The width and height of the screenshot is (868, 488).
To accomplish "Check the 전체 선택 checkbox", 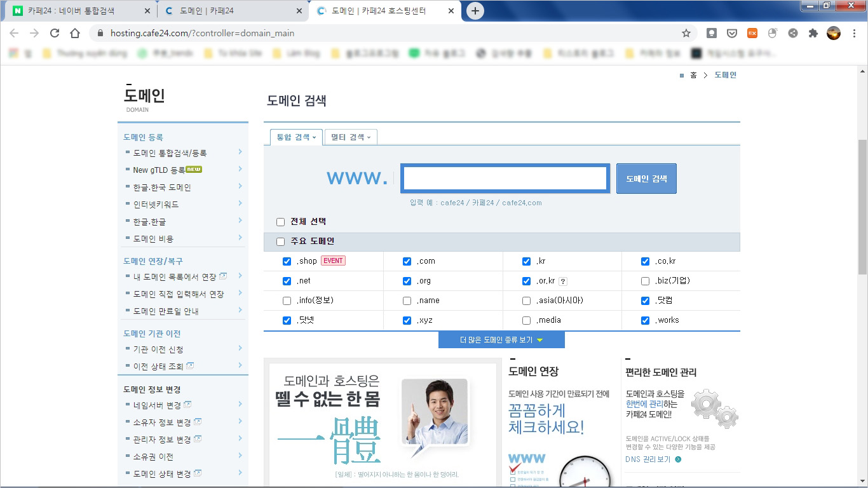I will click(280, 222).
